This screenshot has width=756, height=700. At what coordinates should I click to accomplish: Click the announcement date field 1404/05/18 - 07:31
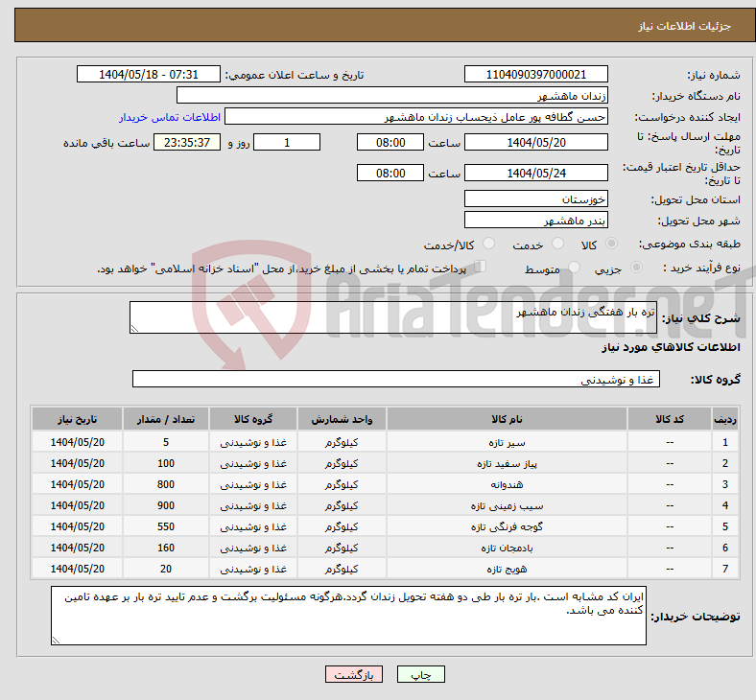[x=149, y=74]
